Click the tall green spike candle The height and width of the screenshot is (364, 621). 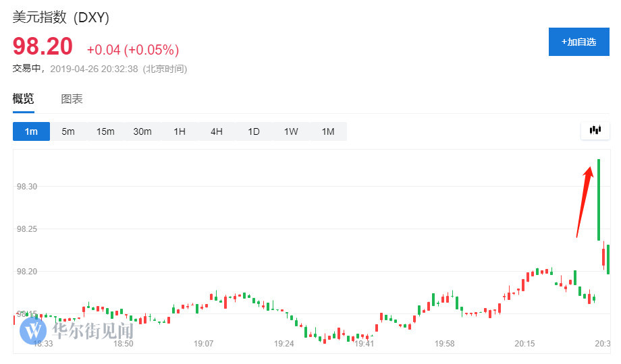pos(599,200)
